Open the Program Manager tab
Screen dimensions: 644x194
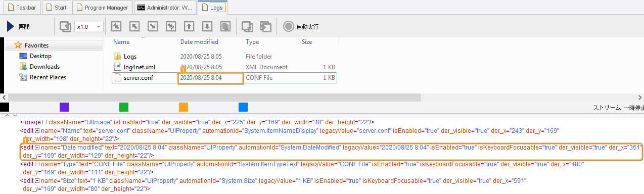(x=103, y=8)
